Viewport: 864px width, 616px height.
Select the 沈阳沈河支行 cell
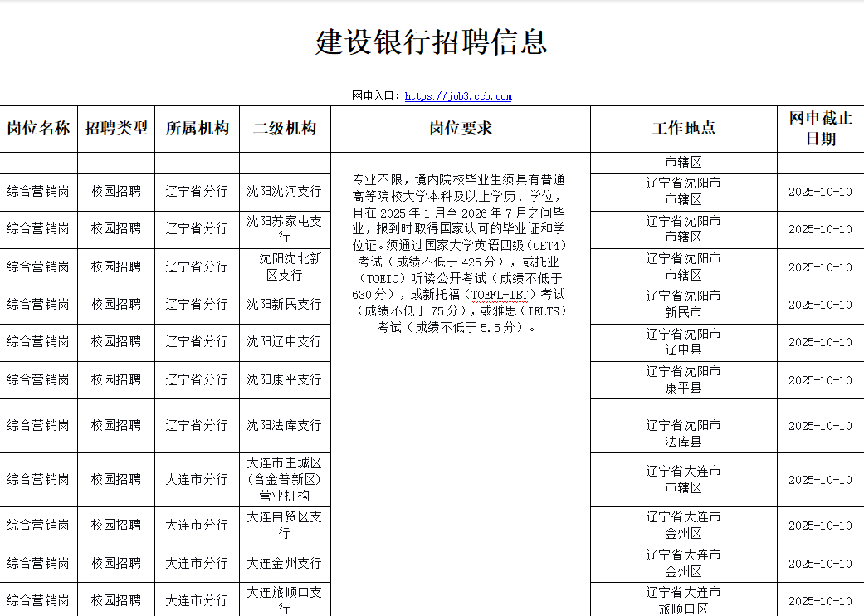tap(284, 192)
